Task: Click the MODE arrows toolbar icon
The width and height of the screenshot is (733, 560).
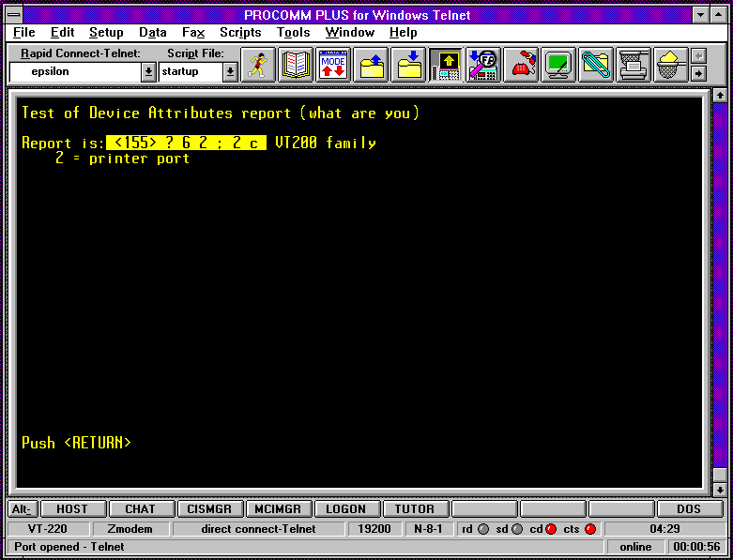Action: (333, 65)
